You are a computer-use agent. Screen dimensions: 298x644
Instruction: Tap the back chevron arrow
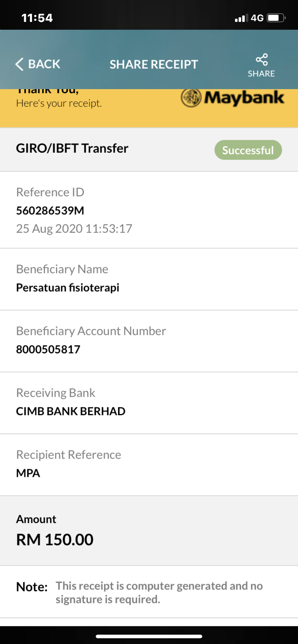(19, 64)
